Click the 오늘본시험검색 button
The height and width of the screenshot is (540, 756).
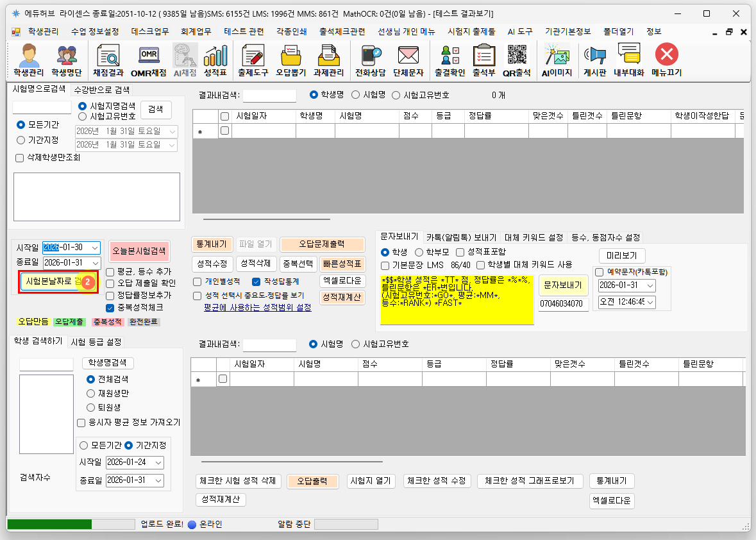pyautogui.click(x=139, y=250)
